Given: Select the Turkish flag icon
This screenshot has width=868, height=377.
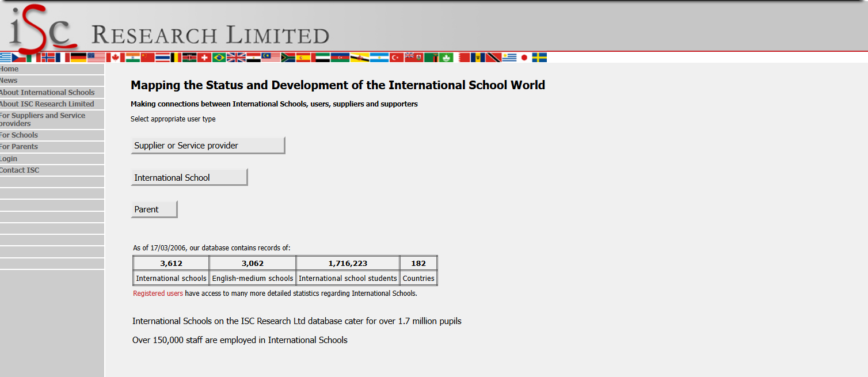Looking at the screenshot, I should click(397, 58).
